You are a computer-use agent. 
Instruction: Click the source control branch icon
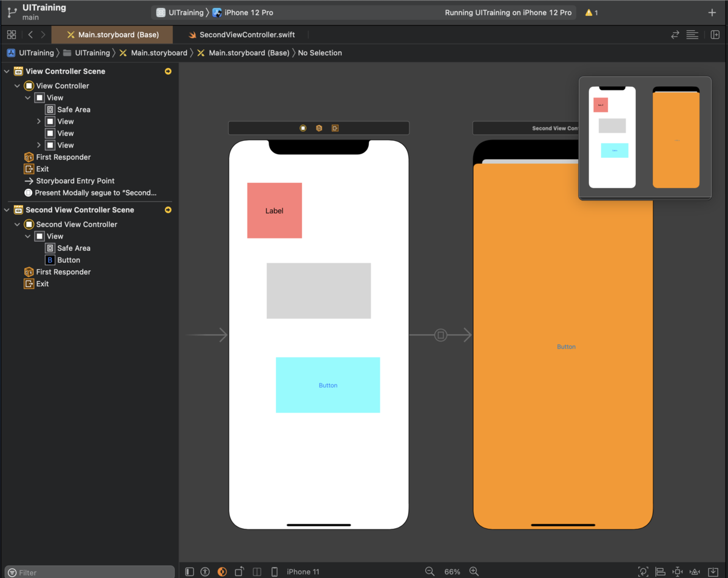point(12,12)
